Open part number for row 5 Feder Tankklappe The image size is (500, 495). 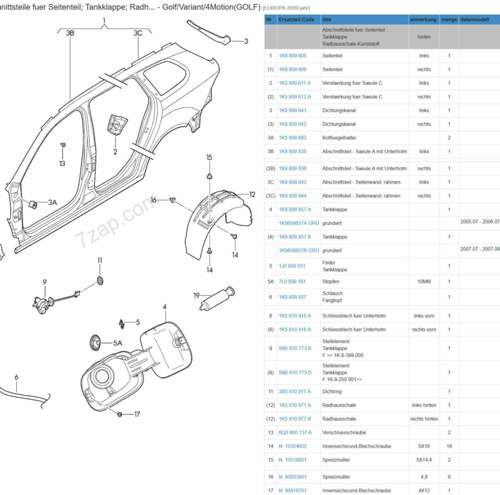(292, 266)
